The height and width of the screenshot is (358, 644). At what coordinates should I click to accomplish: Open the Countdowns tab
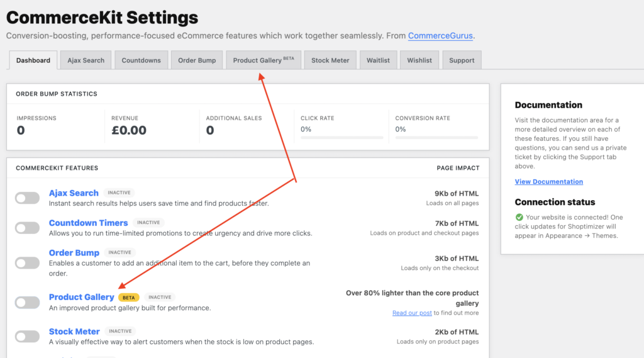(142, 60)
